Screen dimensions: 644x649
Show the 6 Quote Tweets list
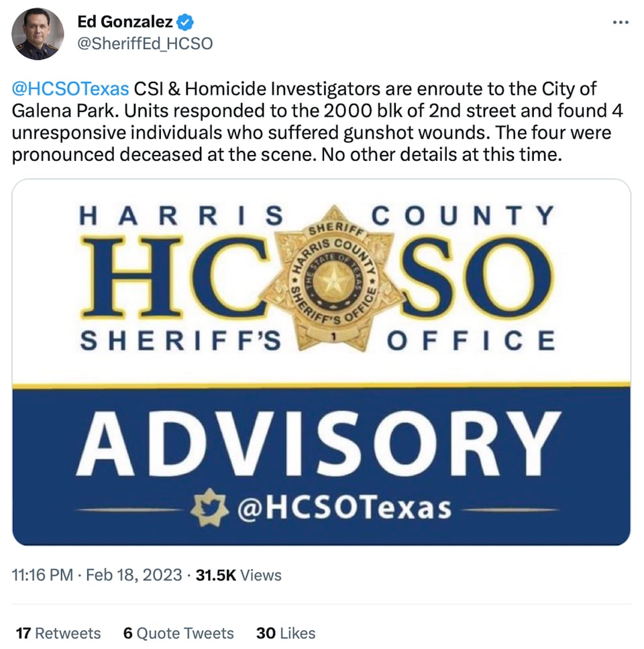pos(178,633)
